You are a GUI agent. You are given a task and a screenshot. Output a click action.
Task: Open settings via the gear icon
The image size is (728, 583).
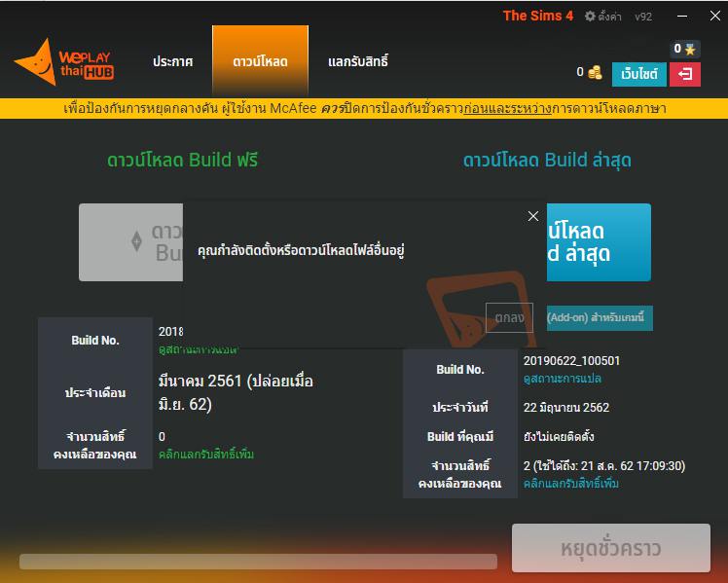[590, 17]
